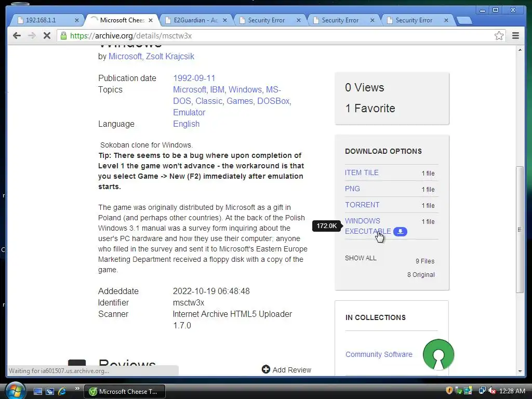Click the page scrollbar up arrow
The height and width of the screenshot is (399, 532).
tap(520, 50)
